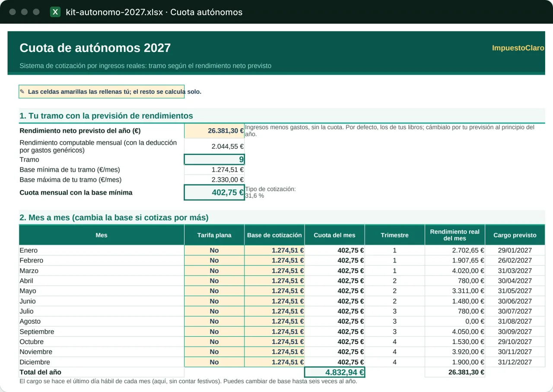The width and height of the screenshot is (553, 392).
Task: Select the Rendimiento neto previsto cell 26.381,30 €
Action: [x=214, y=131]
